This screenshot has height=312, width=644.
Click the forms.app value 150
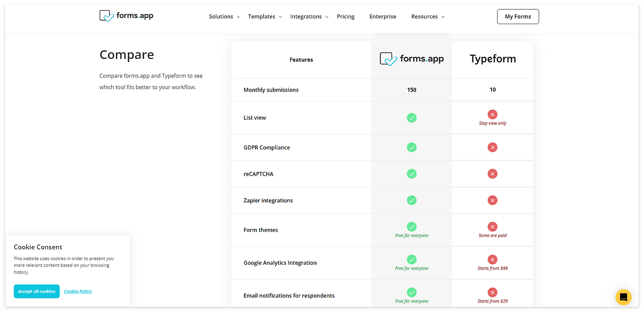click(x=412, y=90)
